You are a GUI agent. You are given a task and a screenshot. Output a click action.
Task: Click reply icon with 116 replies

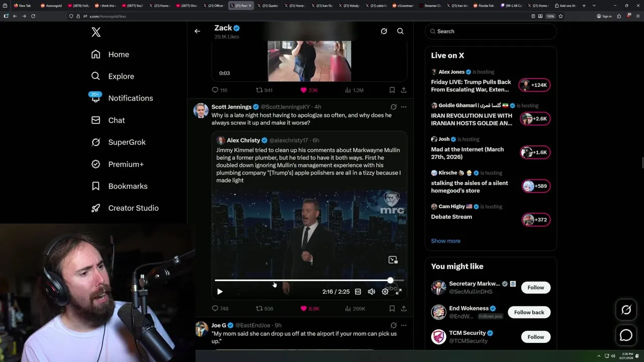click(215, 90)
